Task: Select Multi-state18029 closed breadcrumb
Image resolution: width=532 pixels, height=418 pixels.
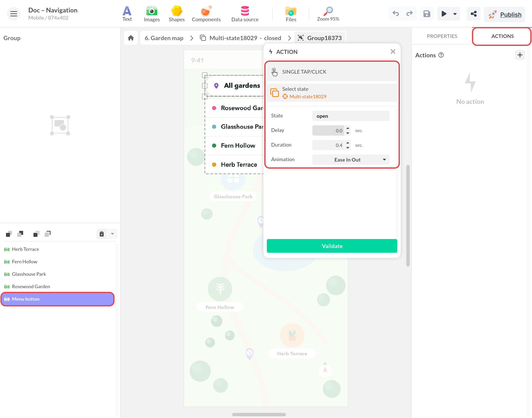Action: click(x=241, y=38)
